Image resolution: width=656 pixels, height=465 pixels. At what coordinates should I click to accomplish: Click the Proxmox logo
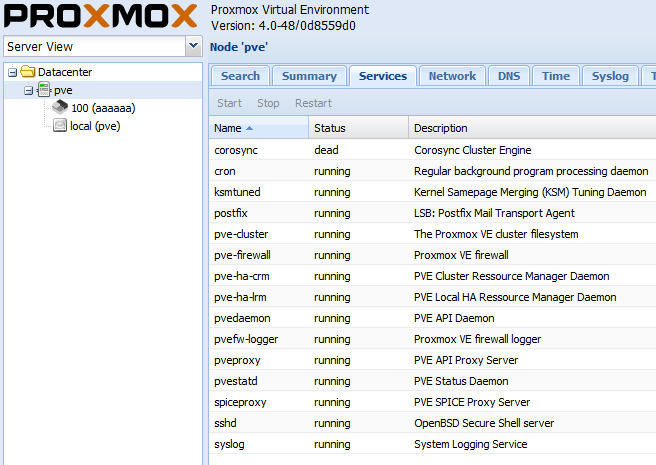100,16
